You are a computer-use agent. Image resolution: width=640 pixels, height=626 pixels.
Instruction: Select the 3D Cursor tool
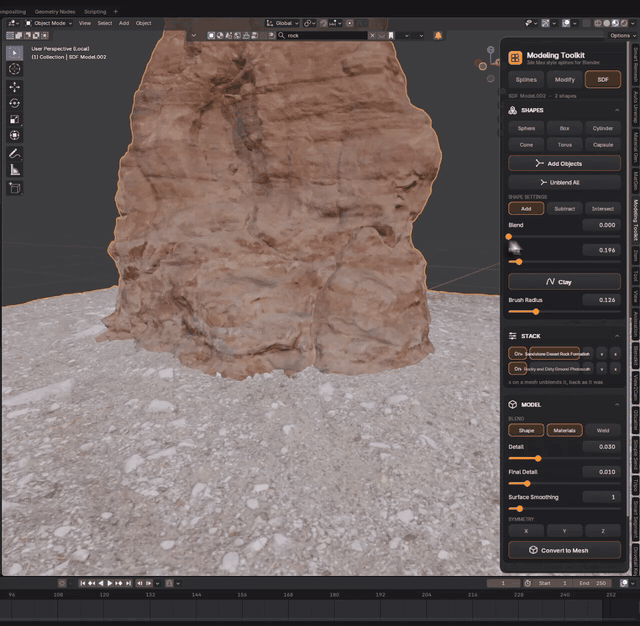coord(14,69)
